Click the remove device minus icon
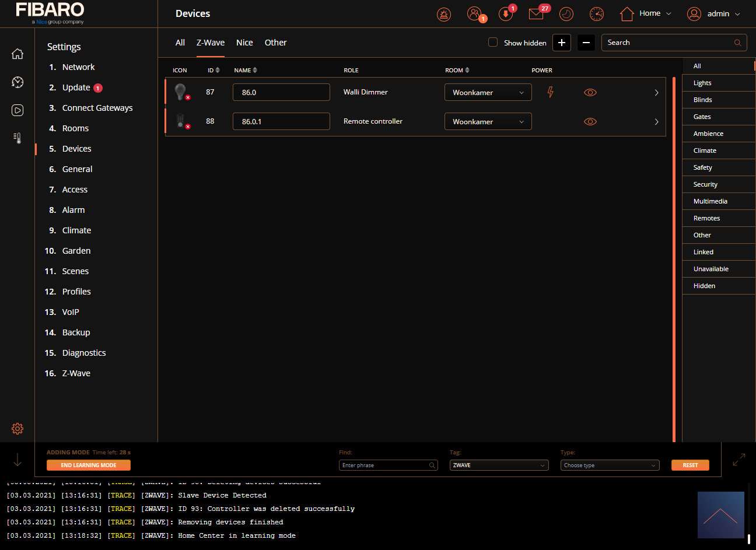This screenshot has width=756, height=550. tap(586, 43)
